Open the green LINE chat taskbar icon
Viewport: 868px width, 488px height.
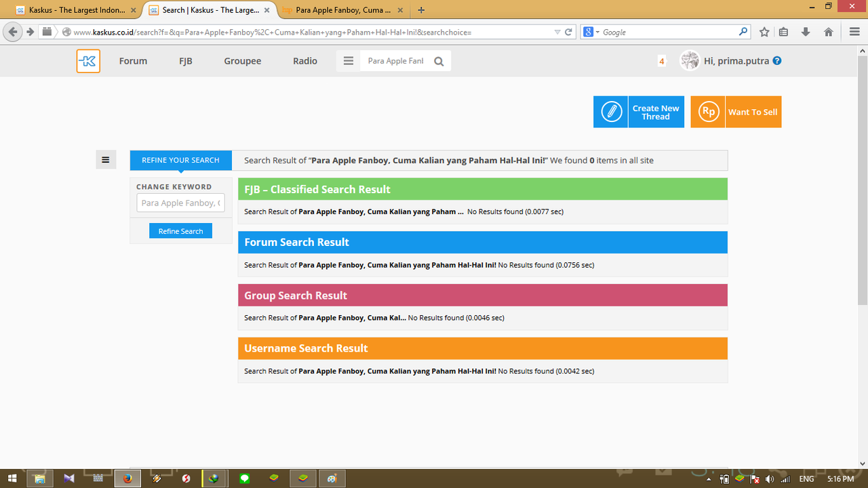(245, 479)
